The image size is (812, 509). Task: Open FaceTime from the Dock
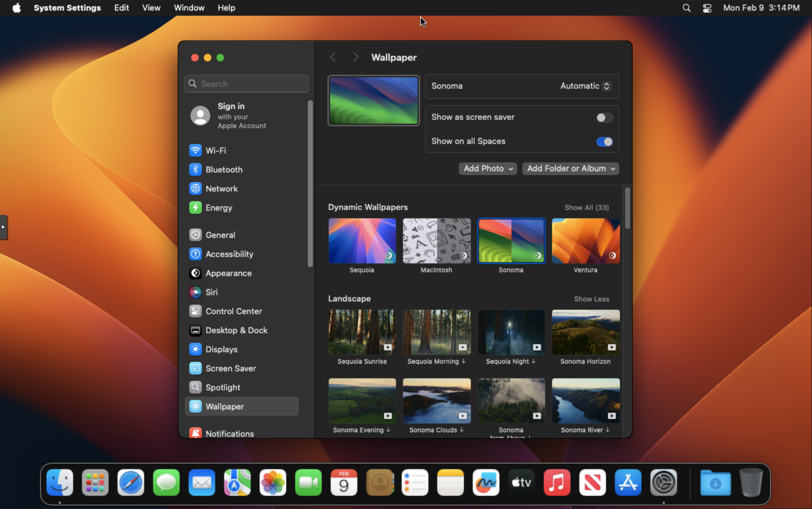[x=308, y=482]
